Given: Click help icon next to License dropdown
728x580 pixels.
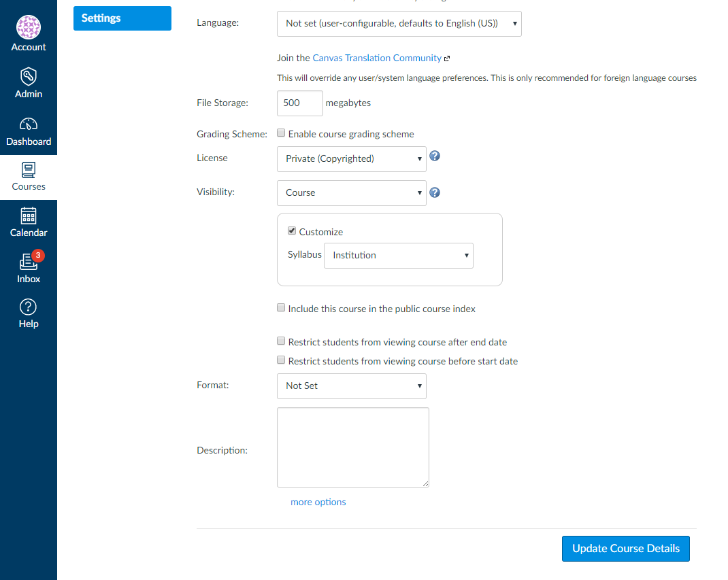Looking at the screenshot, I should [x=435, y=156].
